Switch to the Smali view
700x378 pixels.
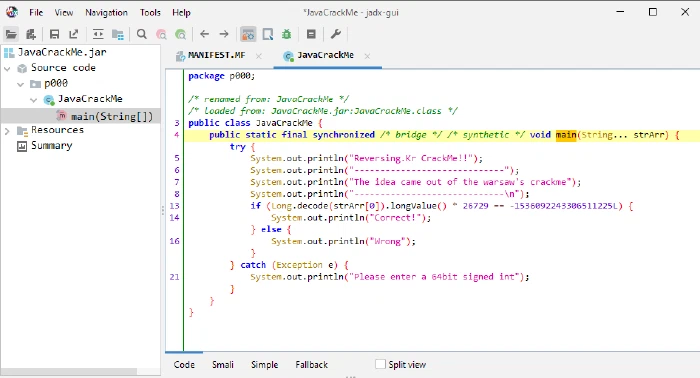pyautogui.click(x=223, y=365)
